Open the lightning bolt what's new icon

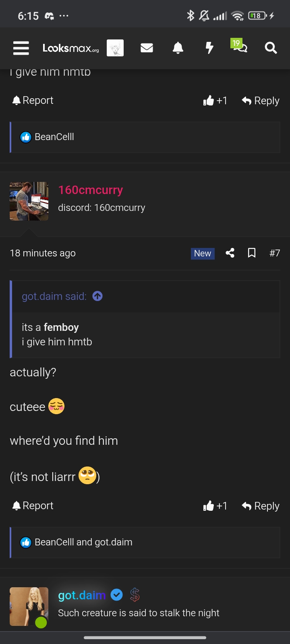209,48
